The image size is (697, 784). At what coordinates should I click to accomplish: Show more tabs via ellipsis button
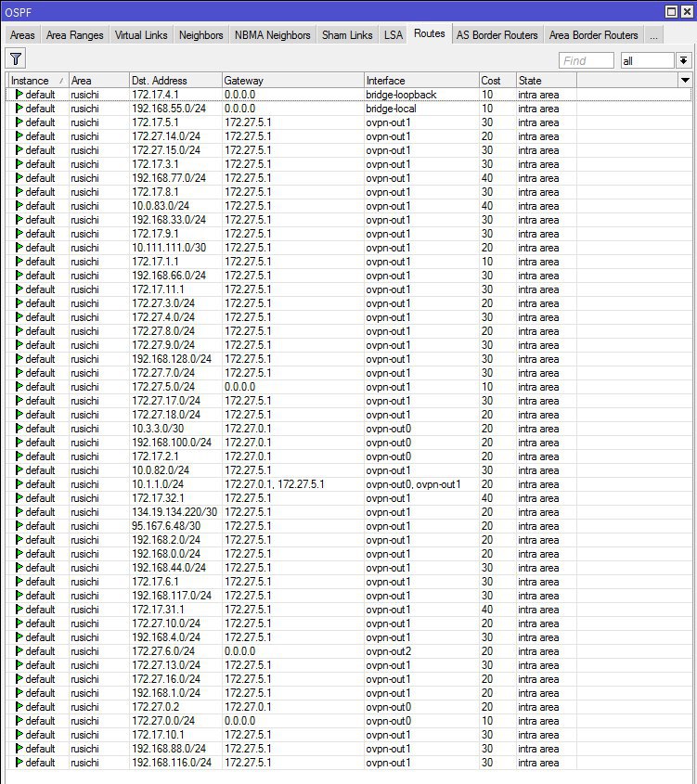click(x=653, y=35)
